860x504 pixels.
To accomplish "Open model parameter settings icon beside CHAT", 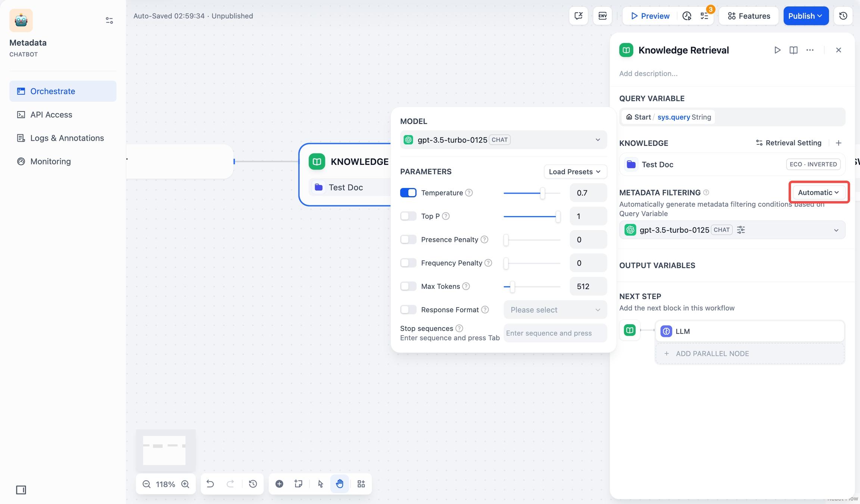I will pos(741,230).
